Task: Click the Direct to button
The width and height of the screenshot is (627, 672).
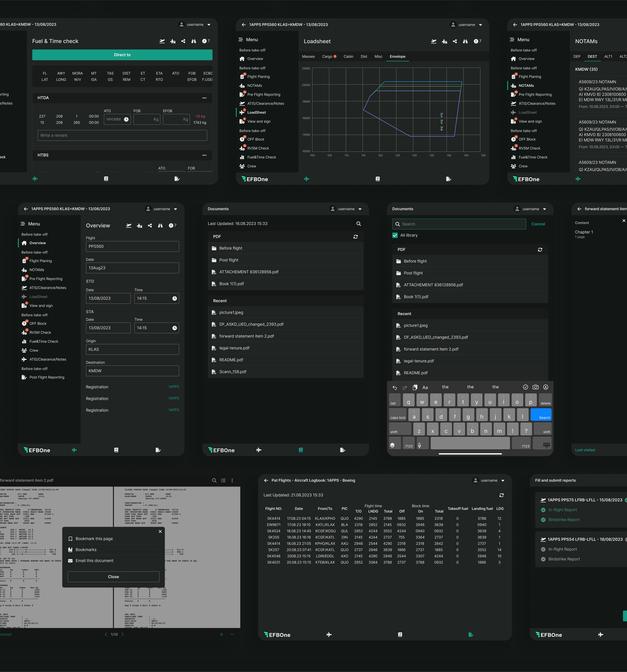Action: pos(122,55)
